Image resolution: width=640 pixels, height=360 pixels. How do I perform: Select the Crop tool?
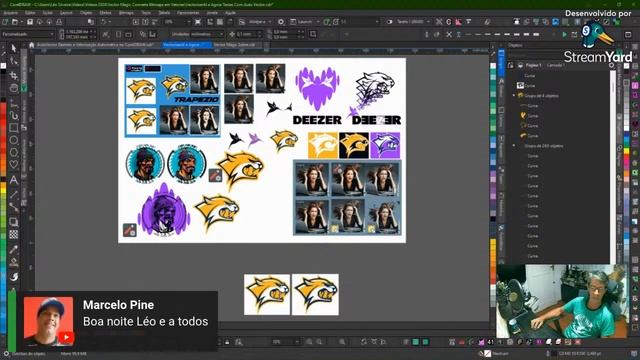[13, 75]
